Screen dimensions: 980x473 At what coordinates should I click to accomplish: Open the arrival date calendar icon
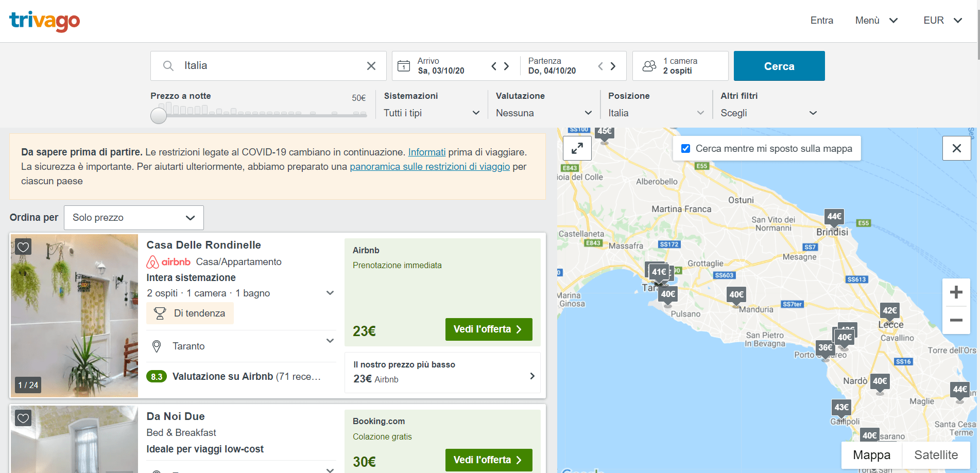[404, 66]
